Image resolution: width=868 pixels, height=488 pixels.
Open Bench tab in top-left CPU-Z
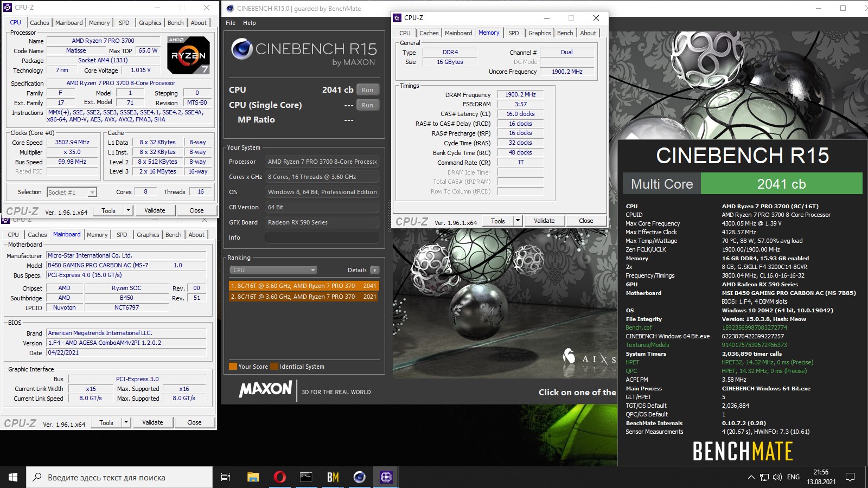click(175, 23)
